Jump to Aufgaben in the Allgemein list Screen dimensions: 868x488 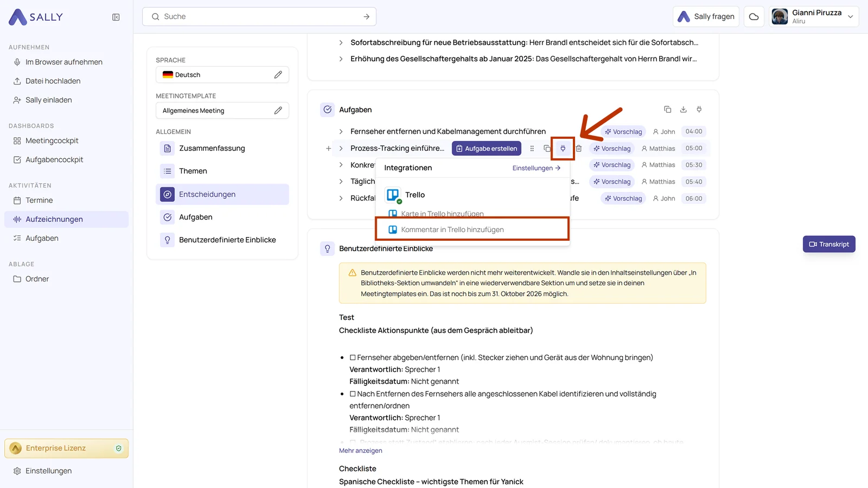tap(222, 217)
